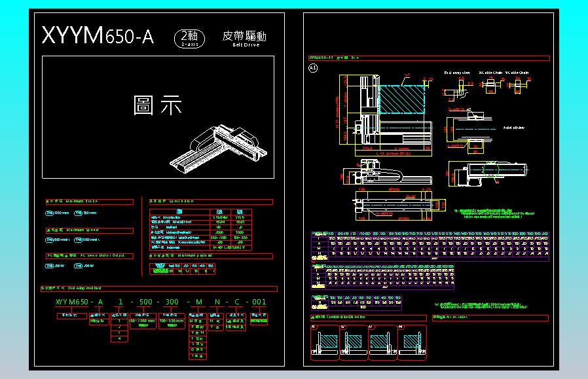588x379 pixels.
Task: Click the X-Cable Chain label
Action: (490, 73)
